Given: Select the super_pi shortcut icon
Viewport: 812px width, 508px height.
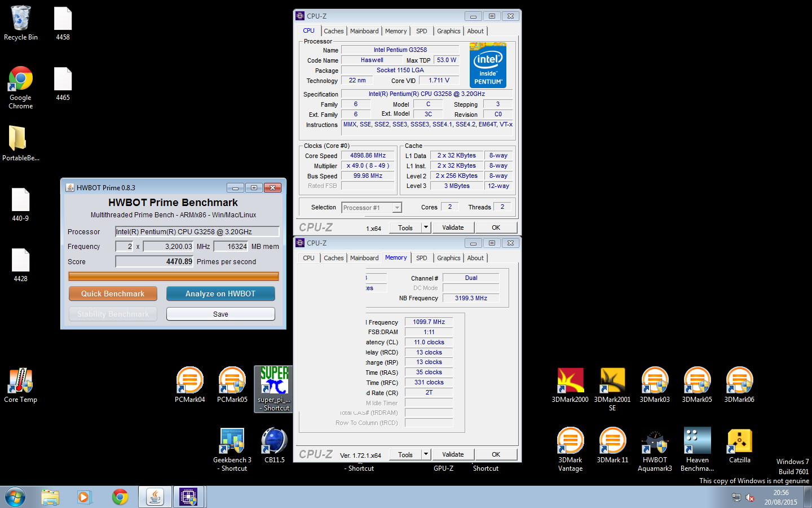Looking at the screenshot, I should point(274,389).
